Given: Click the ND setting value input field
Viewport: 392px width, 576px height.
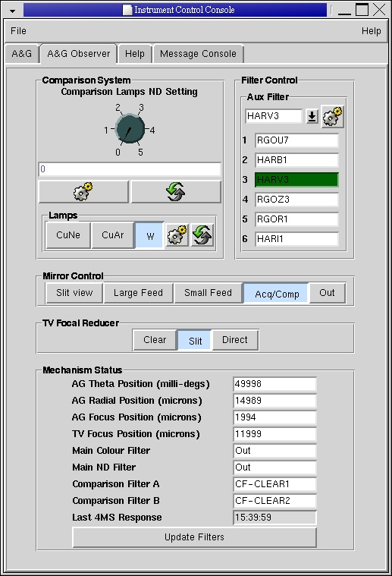Looking at the screenshot, I should pos(130,169).
